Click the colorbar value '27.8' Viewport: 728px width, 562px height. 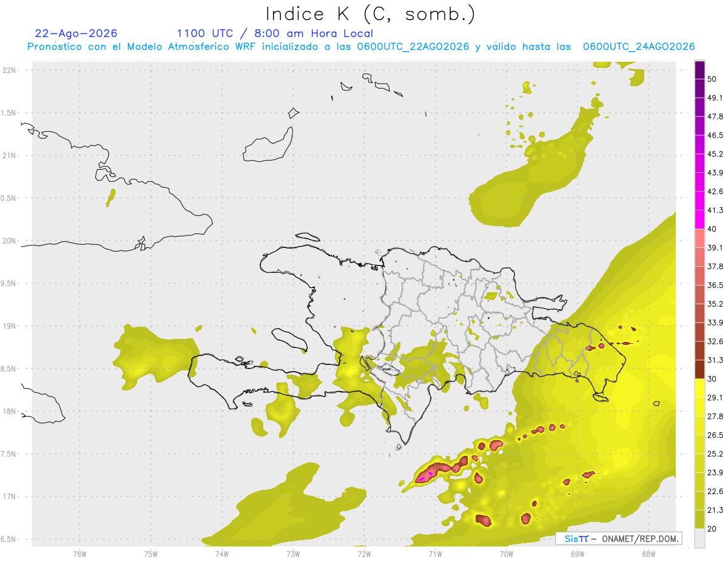coord(715,416)
